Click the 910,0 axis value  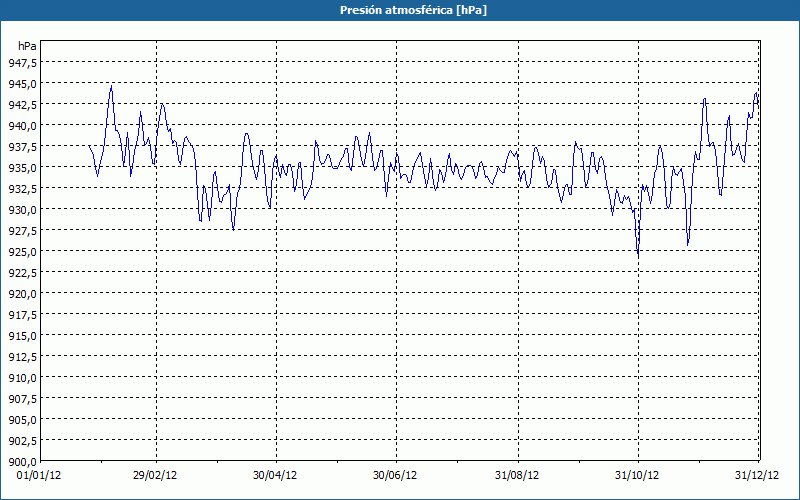22,378
